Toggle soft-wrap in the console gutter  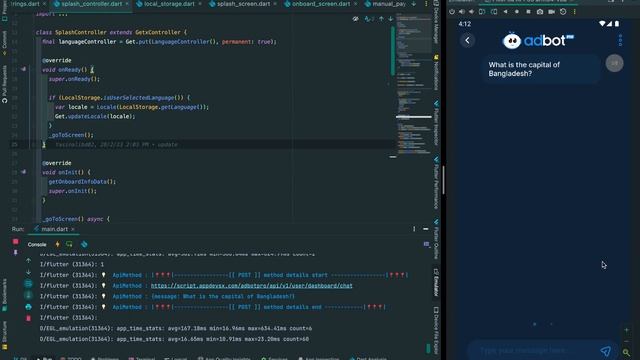pyautogui.click(x=28, y=283)
